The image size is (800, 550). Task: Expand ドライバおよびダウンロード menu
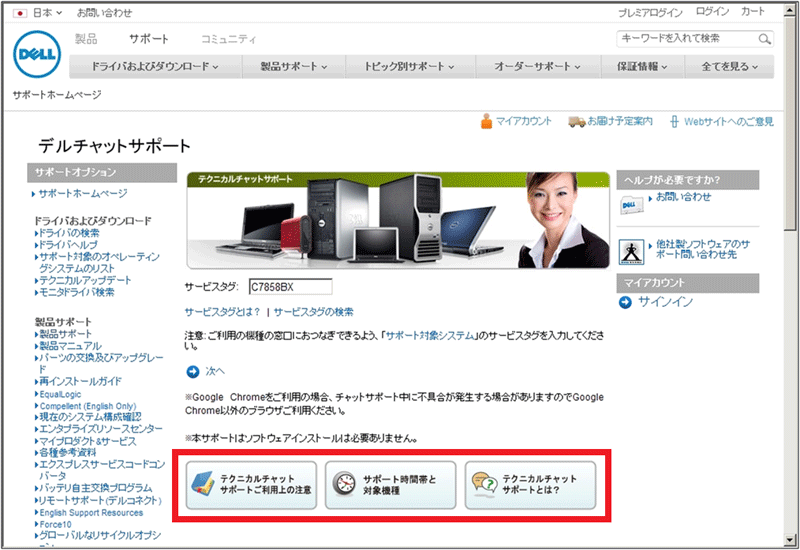point(155,66)
